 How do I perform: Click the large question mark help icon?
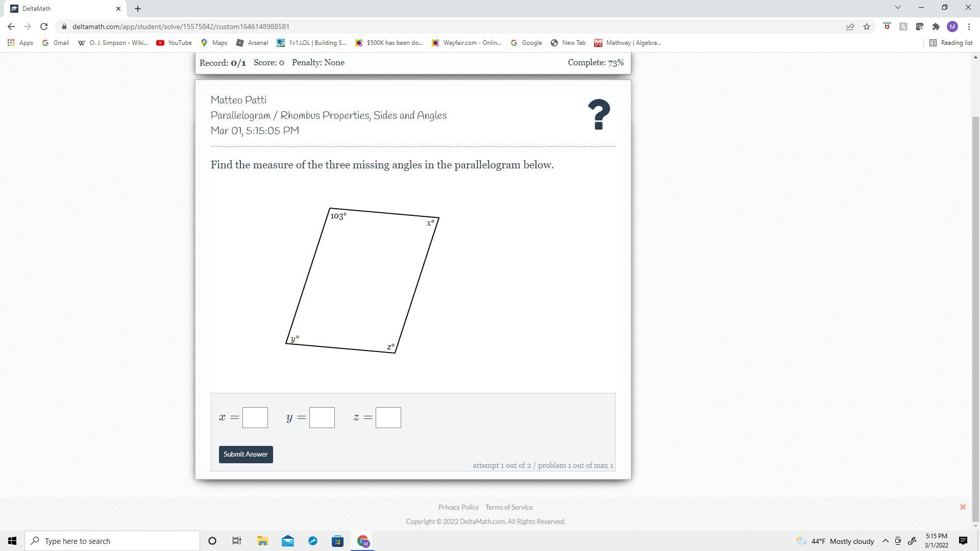tap(599, 114)
